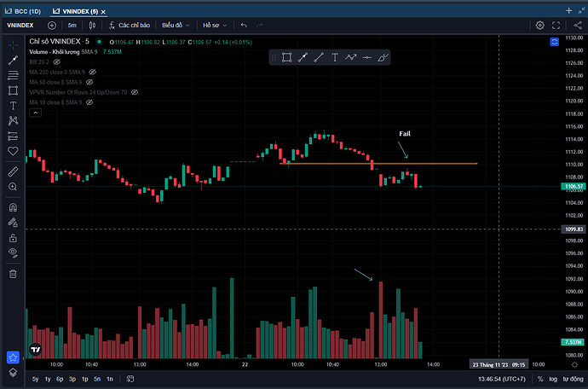The height and width of the screenshot is (389, 588).
Task: Open the indicators menu Các chỉ báo
Action: (130, 25)
